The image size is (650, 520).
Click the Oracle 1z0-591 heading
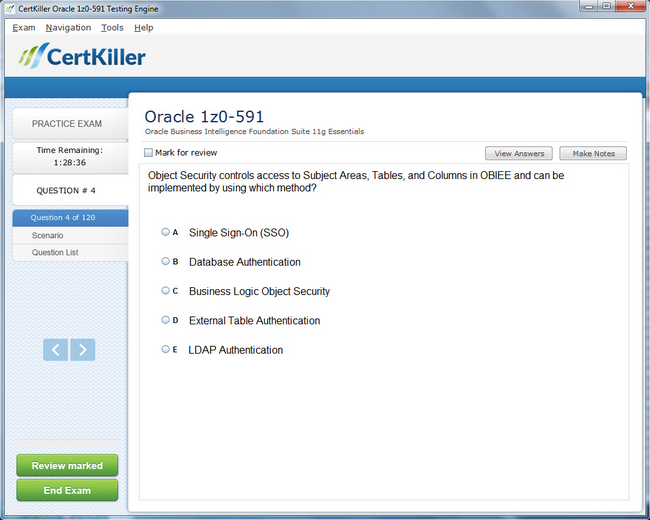pos(204,117)
